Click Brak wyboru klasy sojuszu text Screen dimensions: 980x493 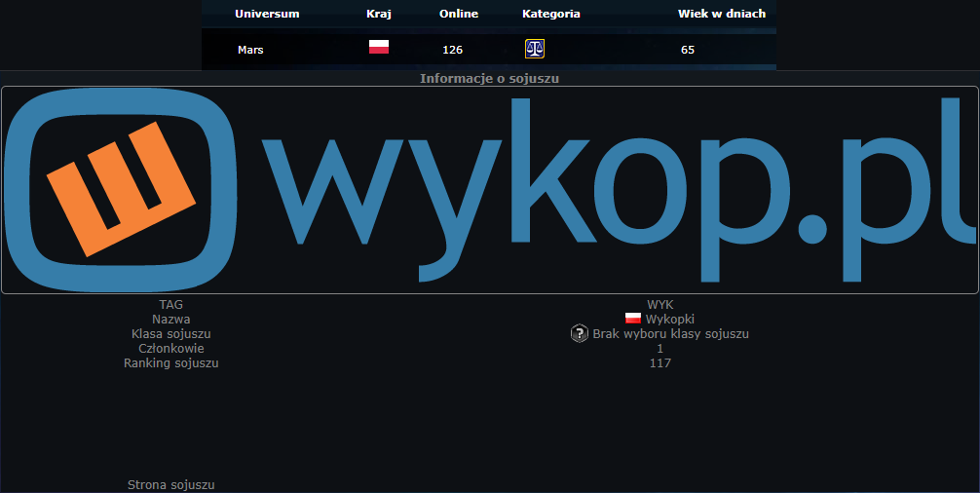(670, 333)
